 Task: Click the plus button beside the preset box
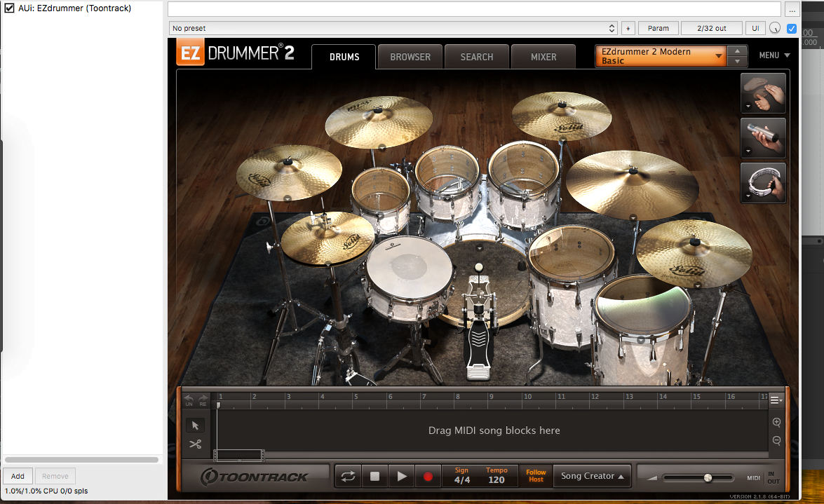pyautogui.click(x=628, y=28)
